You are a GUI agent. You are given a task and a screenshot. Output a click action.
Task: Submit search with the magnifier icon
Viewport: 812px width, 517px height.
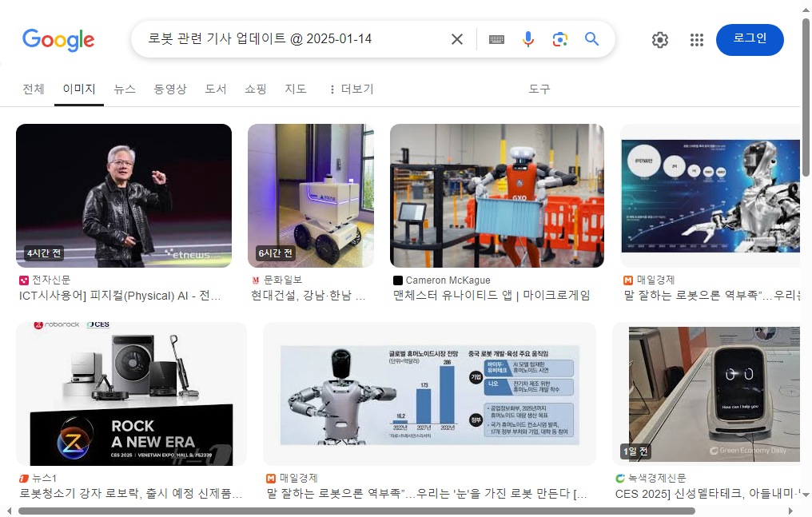tap(592, 39)
